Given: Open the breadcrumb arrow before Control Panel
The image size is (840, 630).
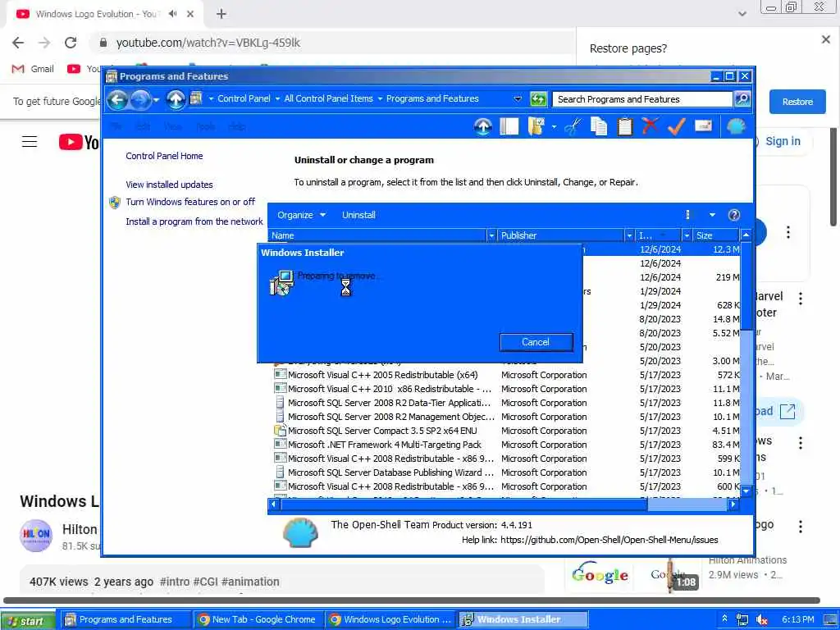Looking at the screenshot, I should [211, 98].
